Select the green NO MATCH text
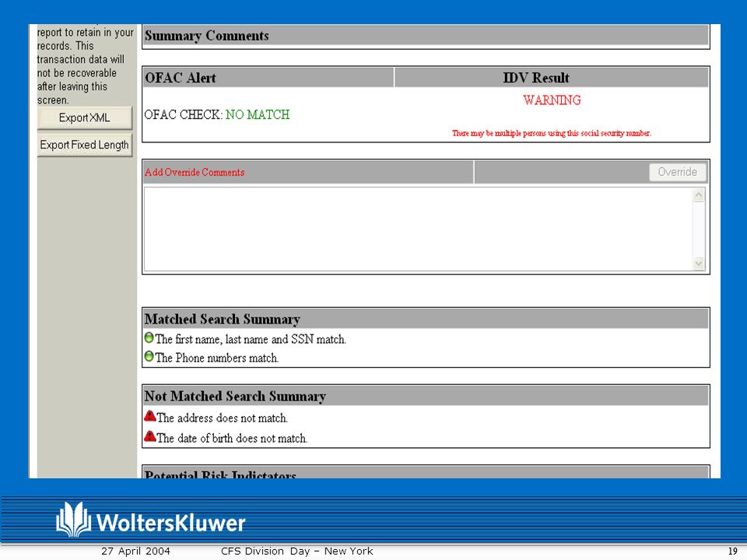747x560 pixels. pyautogui.click(x=258, y=115)
